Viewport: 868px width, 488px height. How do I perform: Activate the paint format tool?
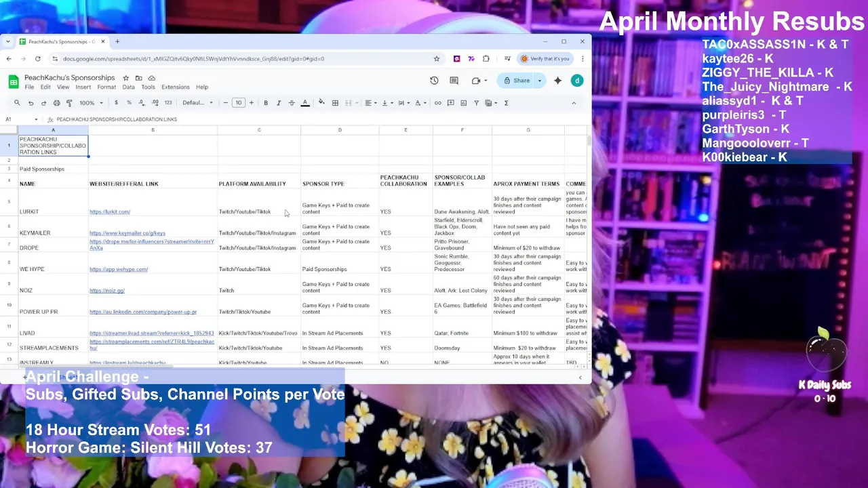click(x=69, y=103)
